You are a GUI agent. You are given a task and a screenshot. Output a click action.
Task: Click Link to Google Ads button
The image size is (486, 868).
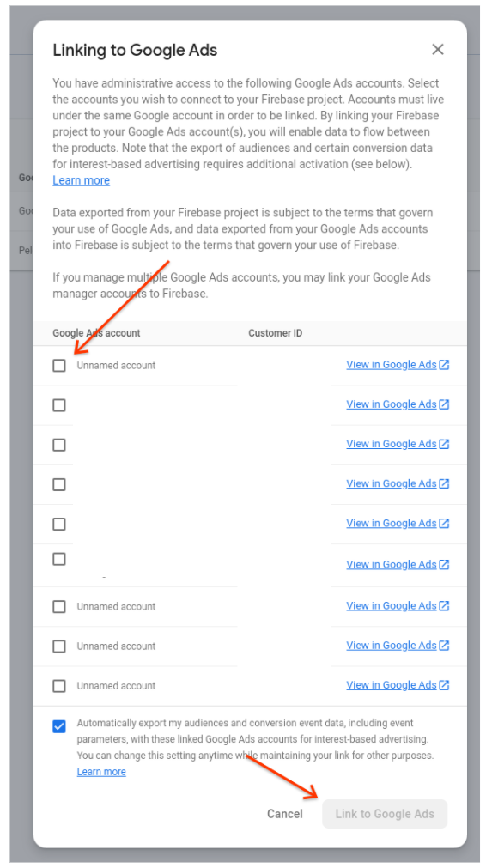click(x=385, y=814)
